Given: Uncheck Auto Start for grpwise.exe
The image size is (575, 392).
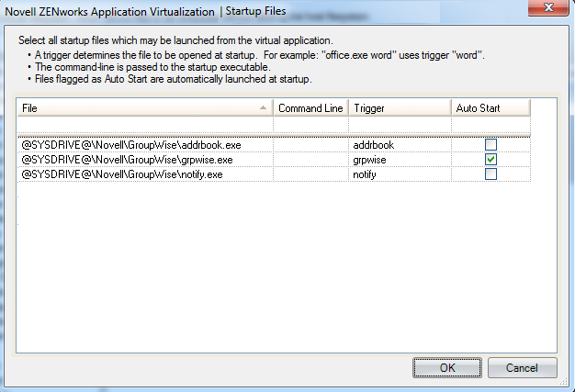Looking at the screenshot, I should tap(490, 160).
